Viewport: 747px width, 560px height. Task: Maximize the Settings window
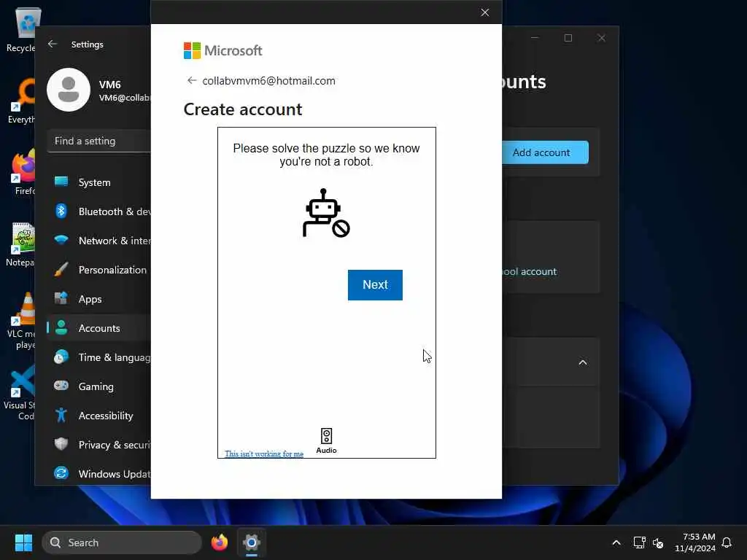[568, 38]
